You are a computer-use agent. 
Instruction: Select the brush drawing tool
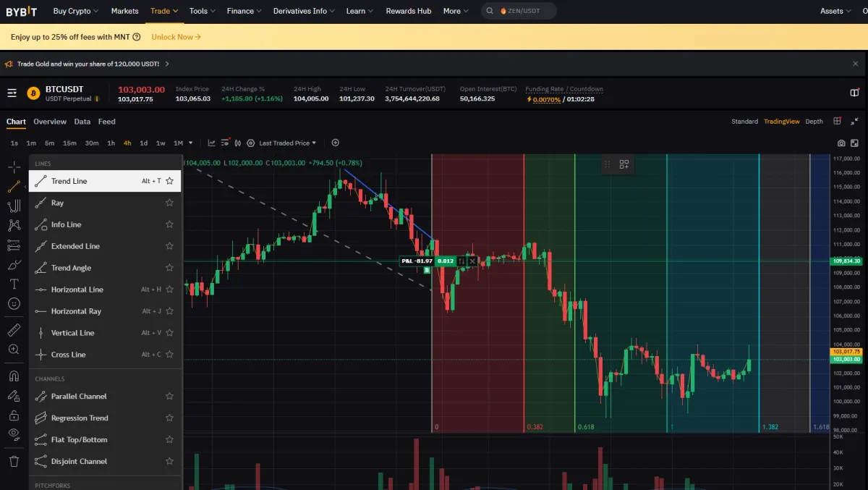[14, 264]
